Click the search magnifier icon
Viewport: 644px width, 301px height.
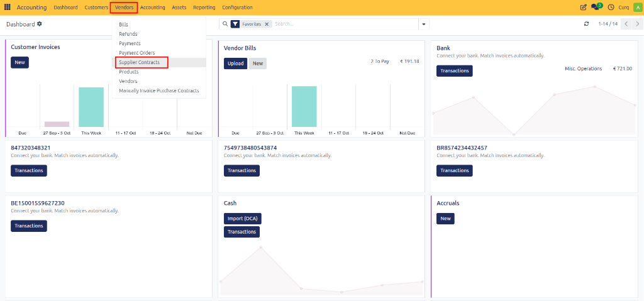[225, 25]
